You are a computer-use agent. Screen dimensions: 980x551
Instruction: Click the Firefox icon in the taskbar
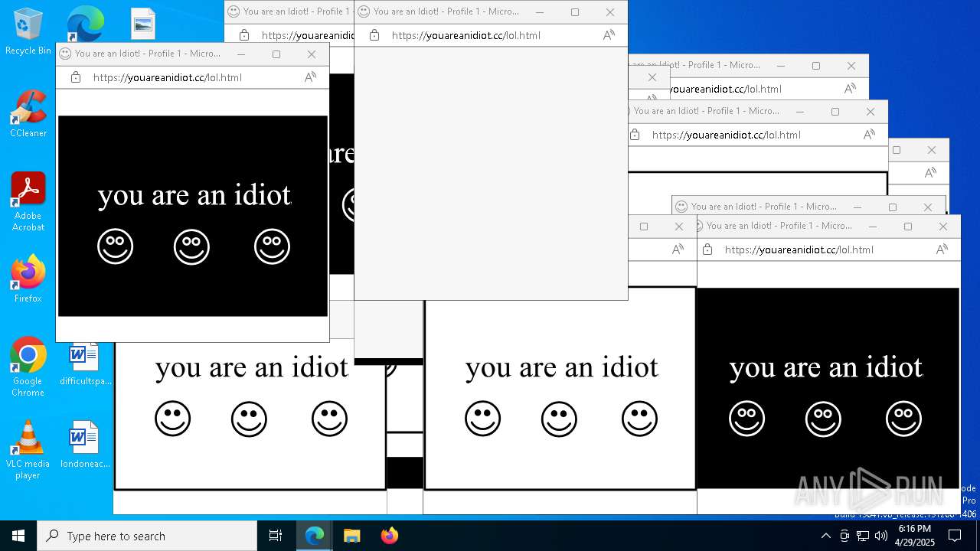389,536
